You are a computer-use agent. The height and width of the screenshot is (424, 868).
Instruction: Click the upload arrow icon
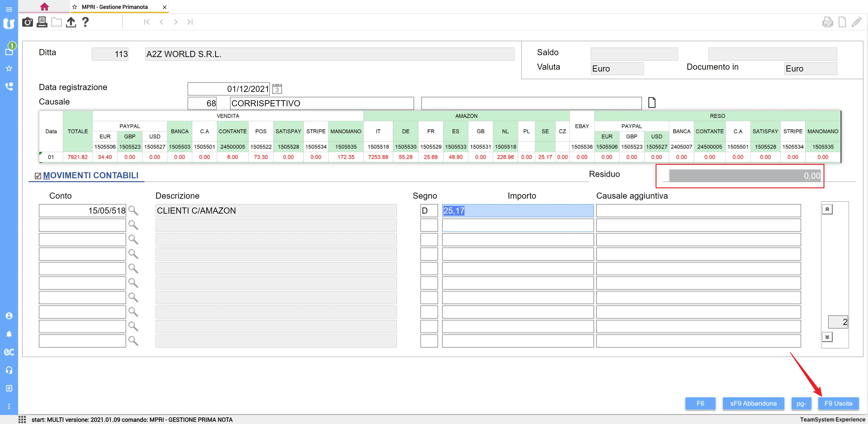[x=71, y=22]
